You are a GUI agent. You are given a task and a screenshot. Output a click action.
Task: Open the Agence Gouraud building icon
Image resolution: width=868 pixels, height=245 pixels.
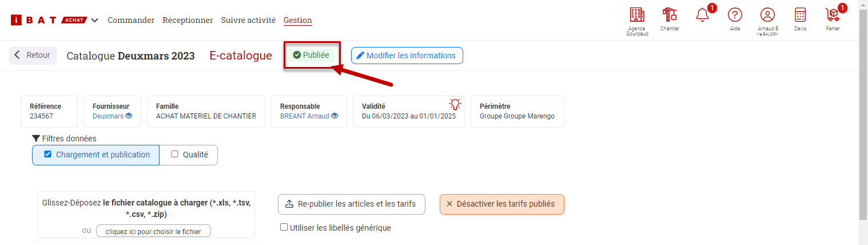(x=636, y=15)
